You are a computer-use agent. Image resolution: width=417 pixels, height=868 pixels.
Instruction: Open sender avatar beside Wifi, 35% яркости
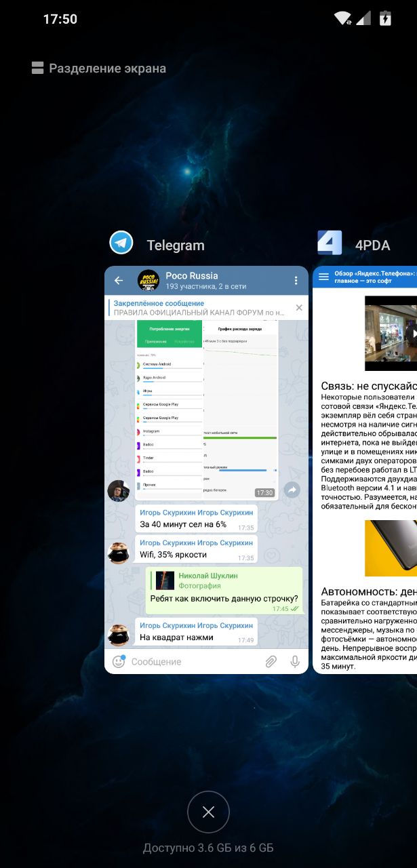coord(119,553)
